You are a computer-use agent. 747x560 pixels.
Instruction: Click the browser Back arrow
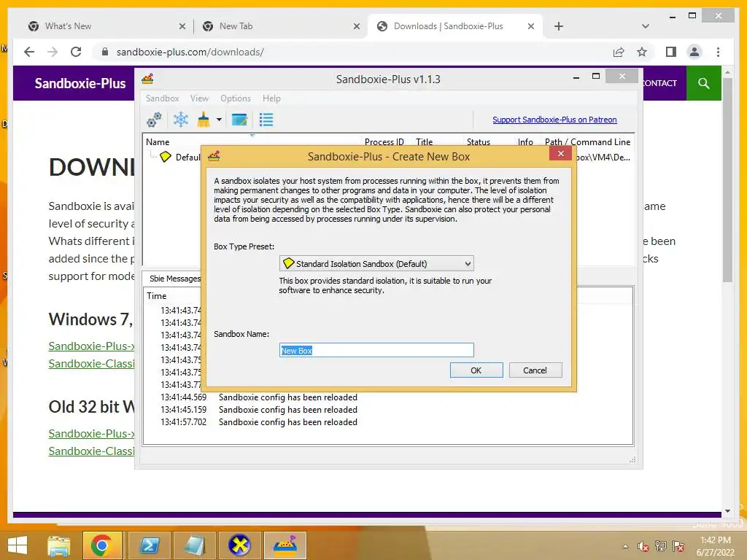click(29, 52)
